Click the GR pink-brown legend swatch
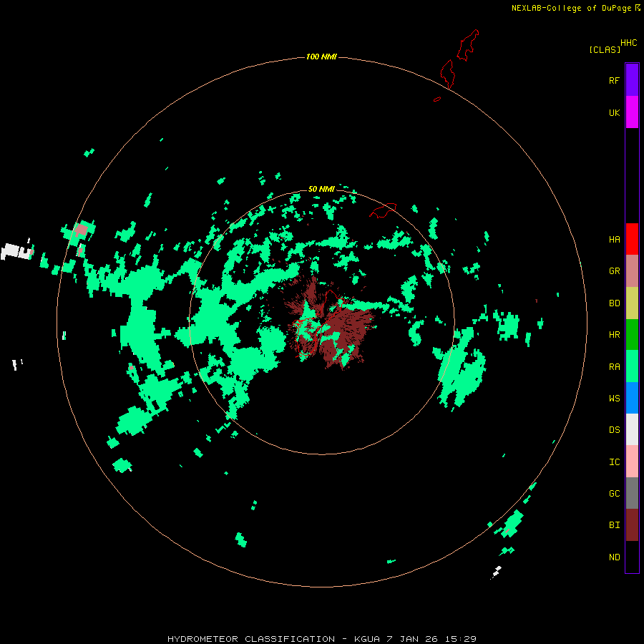 tap(632, 271)
